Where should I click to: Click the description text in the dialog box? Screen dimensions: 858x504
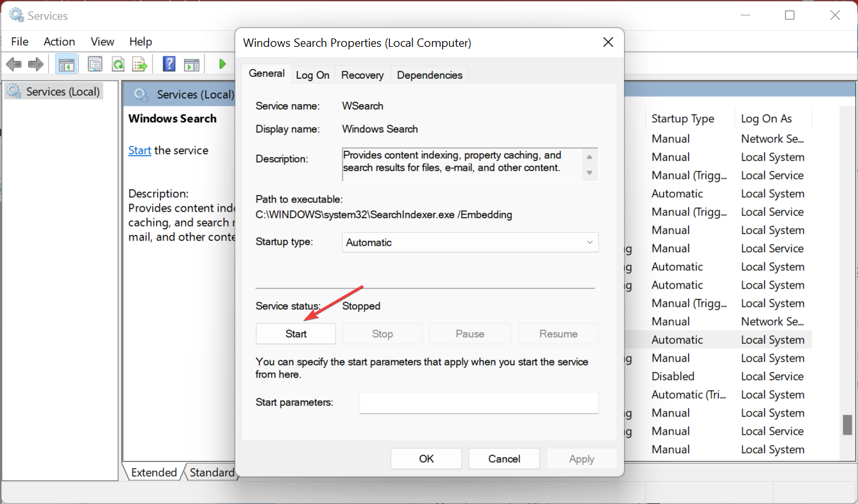pos(453,162)
